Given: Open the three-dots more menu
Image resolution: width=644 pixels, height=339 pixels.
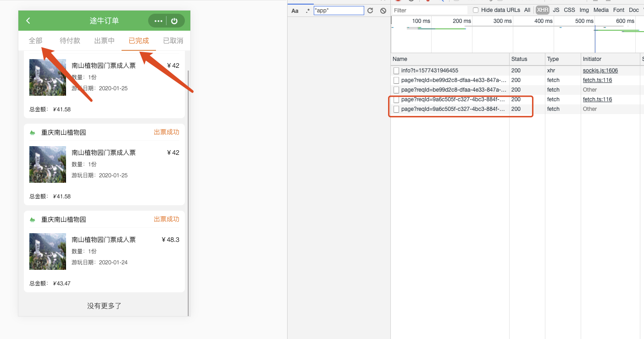Looking at the screenshot, I should coord(158,21).
